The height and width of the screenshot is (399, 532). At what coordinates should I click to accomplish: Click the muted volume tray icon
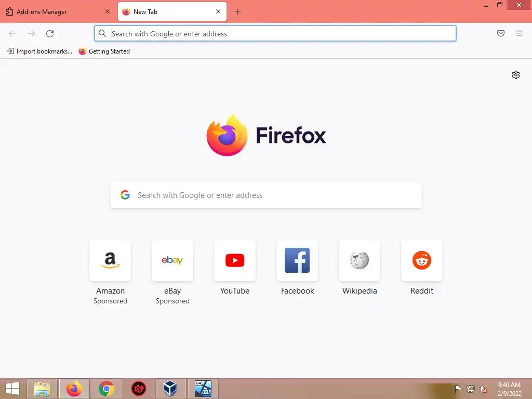coord(483,389)
